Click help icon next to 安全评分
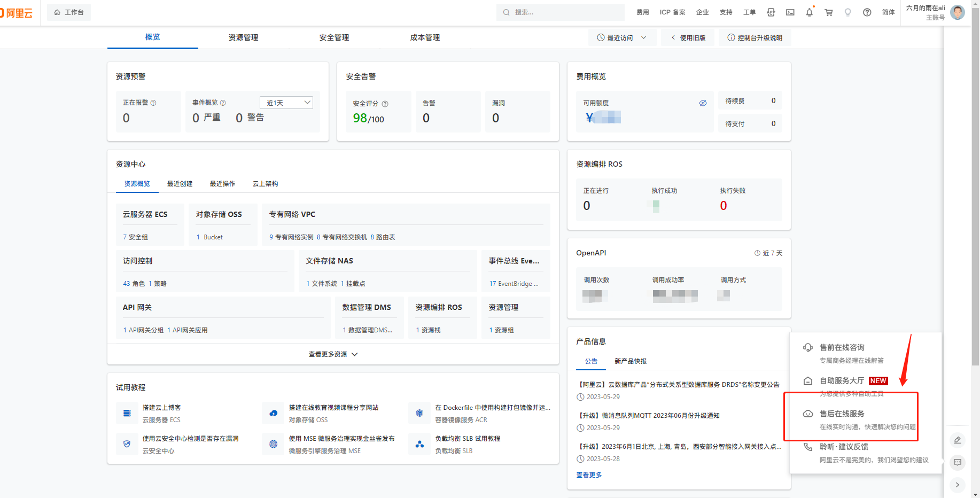The height and width of the screenshot is (498, 980). tap(385, 104)
